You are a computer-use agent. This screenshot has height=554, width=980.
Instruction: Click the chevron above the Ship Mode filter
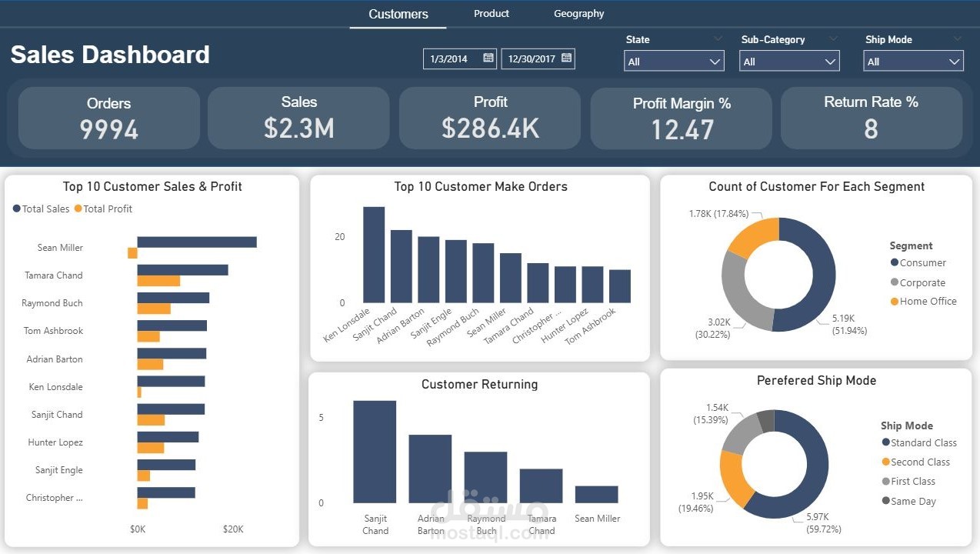958,38
